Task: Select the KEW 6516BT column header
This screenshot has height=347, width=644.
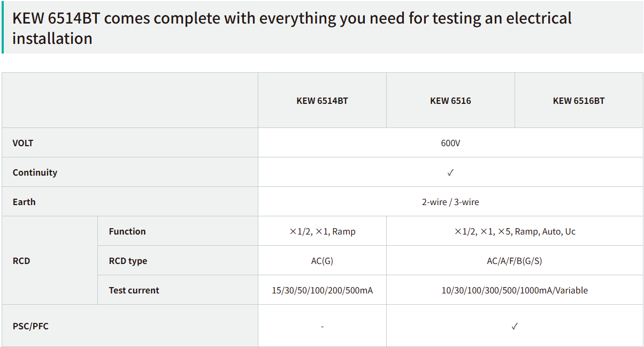Action: coord(579,101)
